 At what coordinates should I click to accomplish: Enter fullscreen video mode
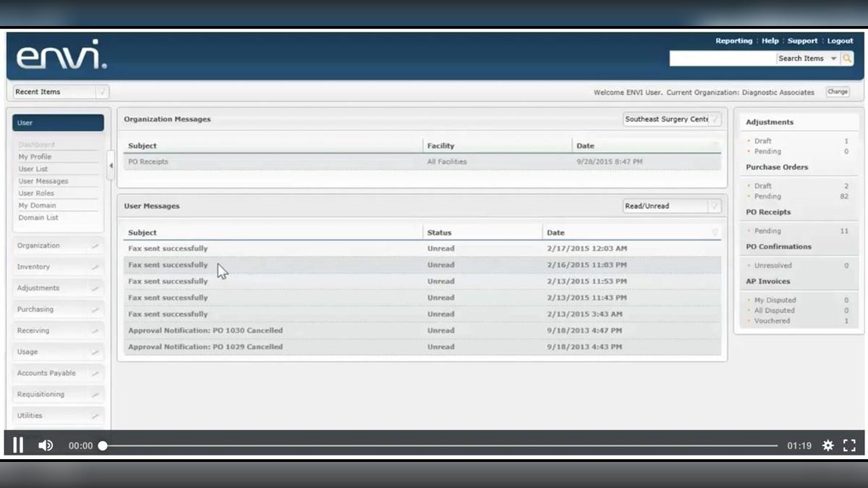[850, 445]
